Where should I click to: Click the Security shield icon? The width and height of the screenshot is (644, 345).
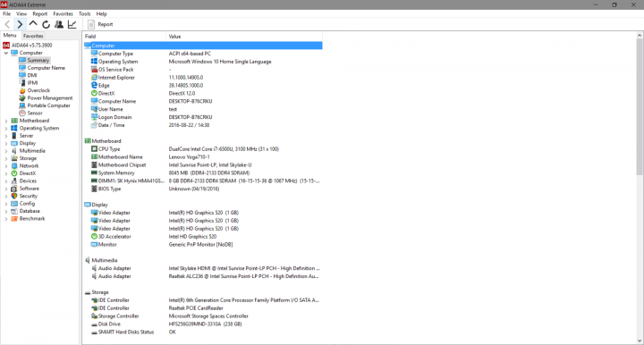point(14,196)
